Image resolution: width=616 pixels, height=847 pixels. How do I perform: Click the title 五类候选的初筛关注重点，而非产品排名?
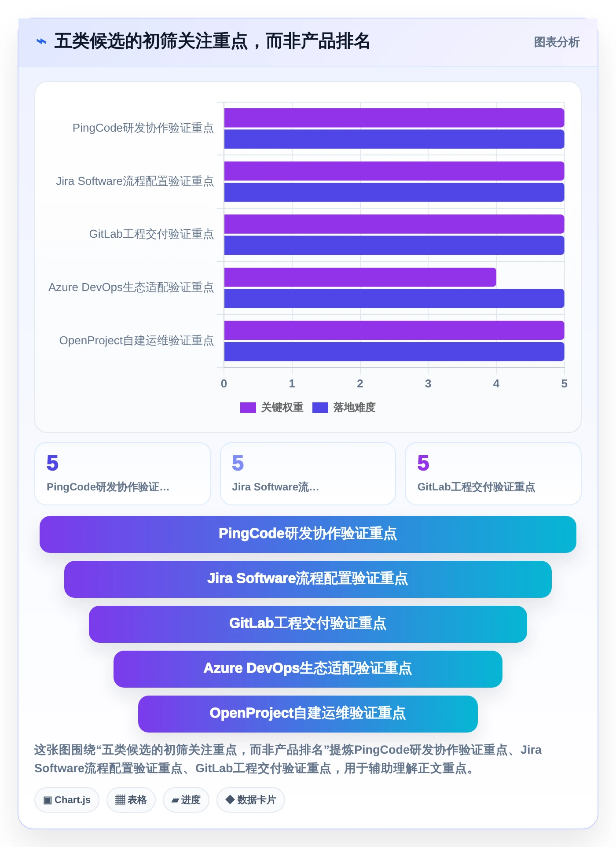[212, 41]
